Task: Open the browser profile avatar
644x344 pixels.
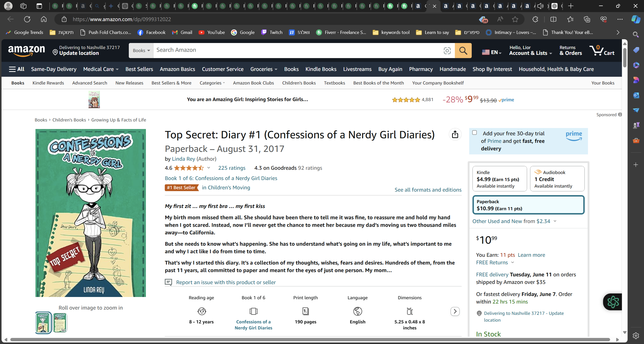Action: click(x=8, y=6)
